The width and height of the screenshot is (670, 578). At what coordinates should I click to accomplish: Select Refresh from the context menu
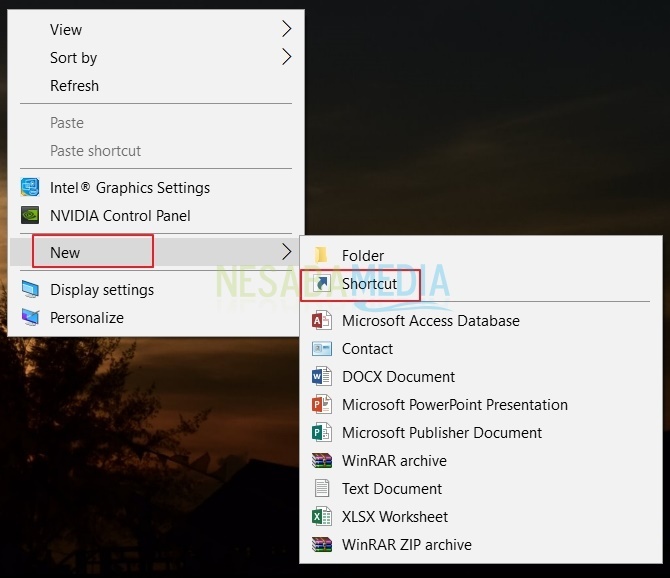point(75,86)
